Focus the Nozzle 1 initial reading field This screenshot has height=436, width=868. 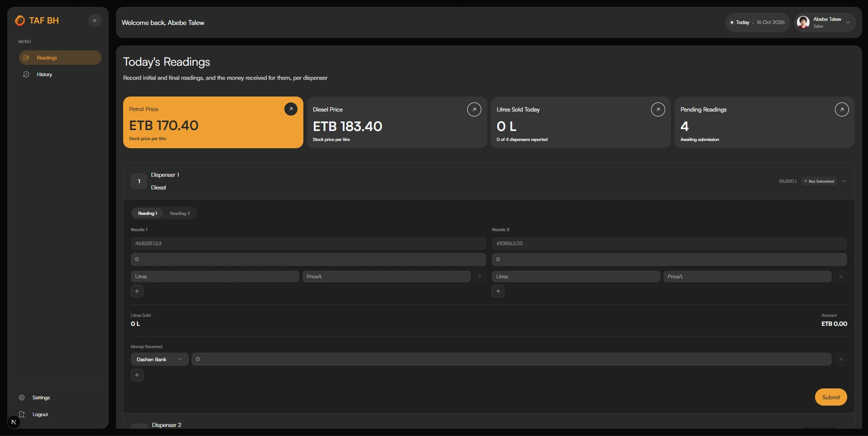(x=308, y=243)
